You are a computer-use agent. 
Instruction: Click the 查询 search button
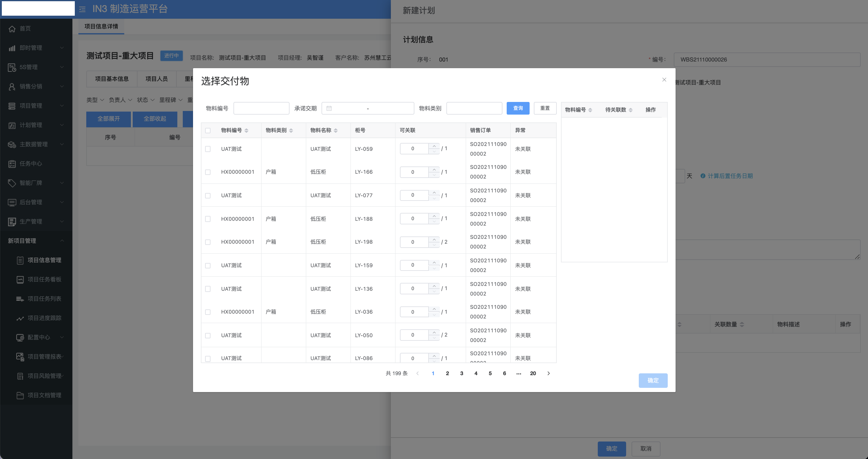(518, 108)
